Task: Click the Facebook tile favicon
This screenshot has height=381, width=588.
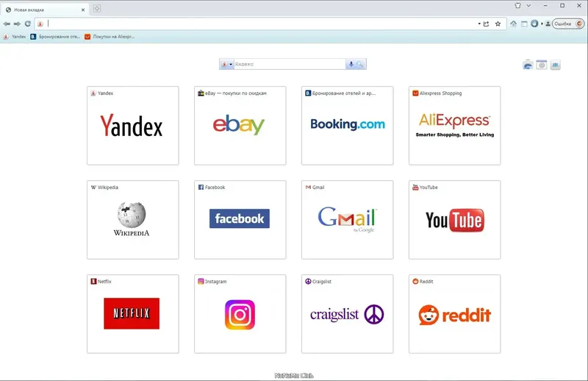Action: 201,188
